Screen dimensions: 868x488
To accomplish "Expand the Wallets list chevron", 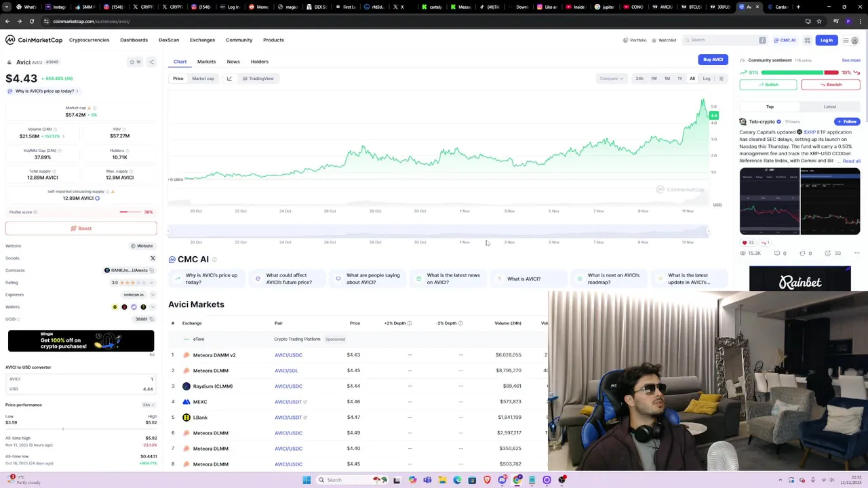I will (x=152, y=307).
